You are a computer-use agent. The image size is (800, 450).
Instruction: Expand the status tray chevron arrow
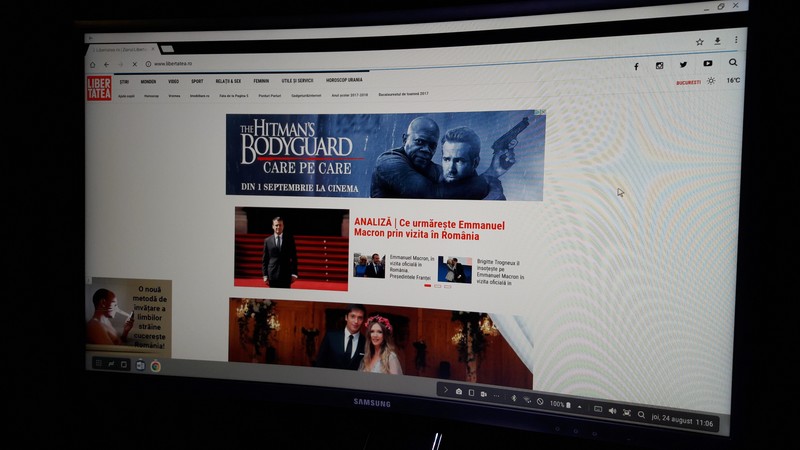click(445, 390)
